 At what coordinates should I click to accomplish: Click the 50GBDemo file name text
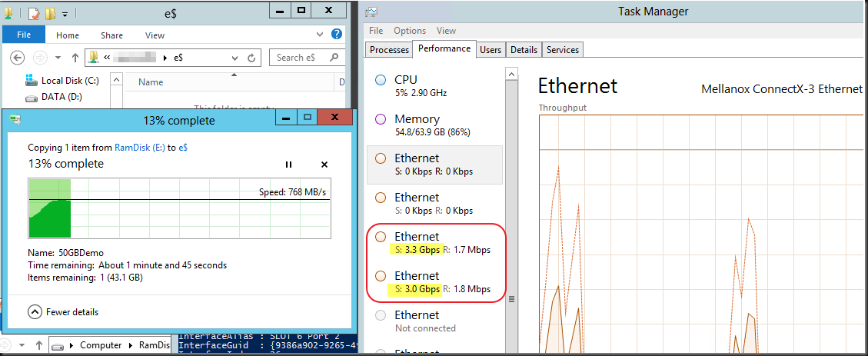click(x=81, y=254)
